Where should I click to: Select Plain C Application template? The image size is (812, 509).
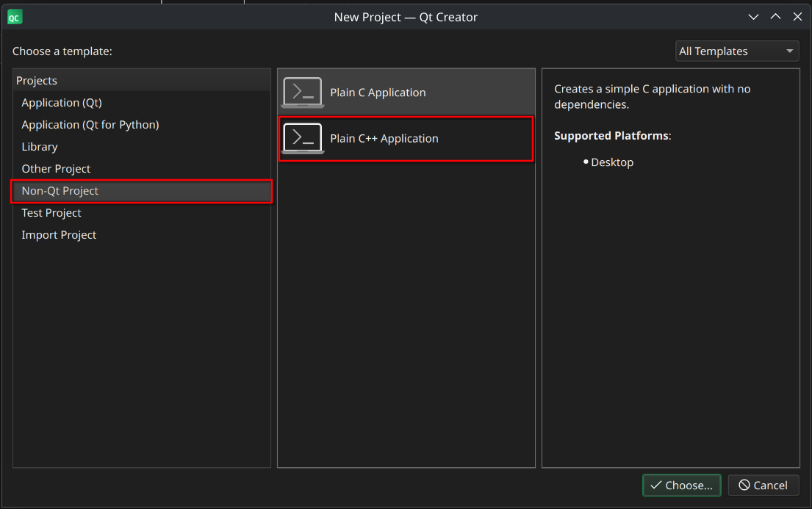point(406,92)
